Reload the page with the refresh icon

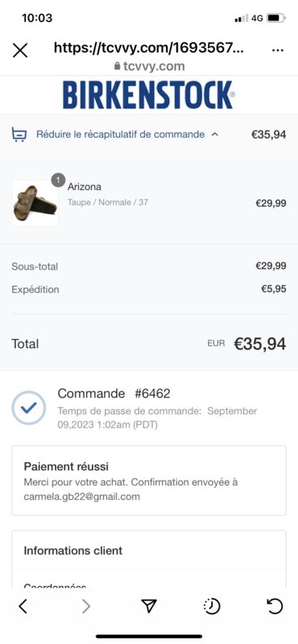click(x=275, y=606)
